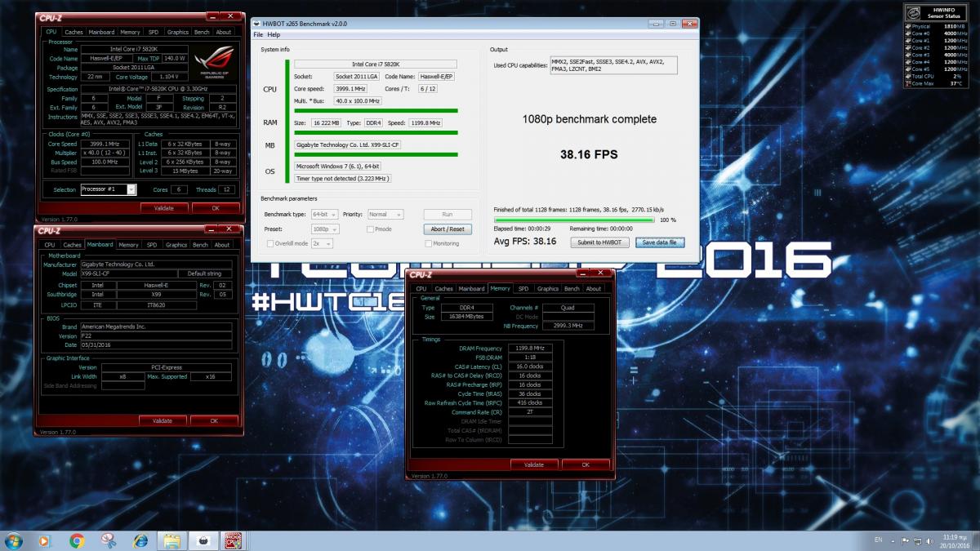The image size is (980, 551).
Task: Click the 38.16 FPS result text
Action: click(589, 153)
